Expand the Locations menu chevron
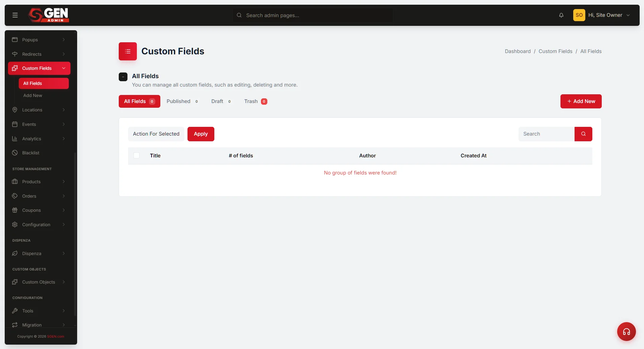644x349 pixels. (64, 110)
